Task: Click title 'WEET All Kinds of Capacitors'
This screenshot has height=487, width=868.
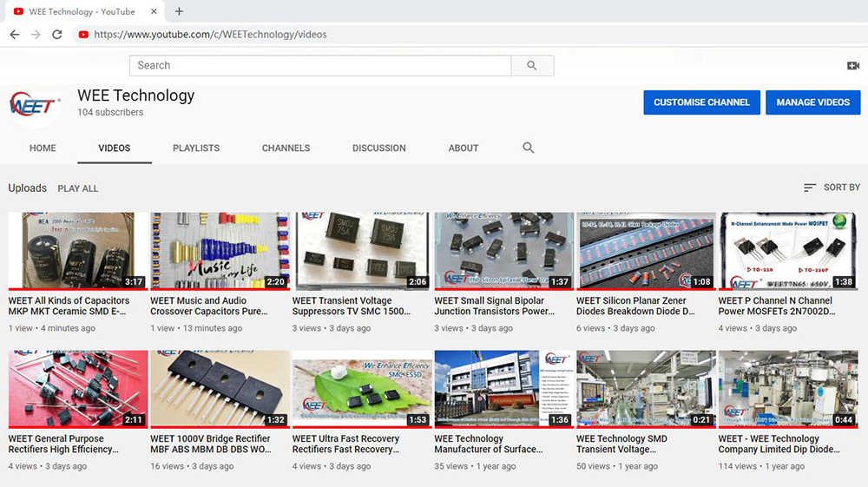Action: click(69, 306)
